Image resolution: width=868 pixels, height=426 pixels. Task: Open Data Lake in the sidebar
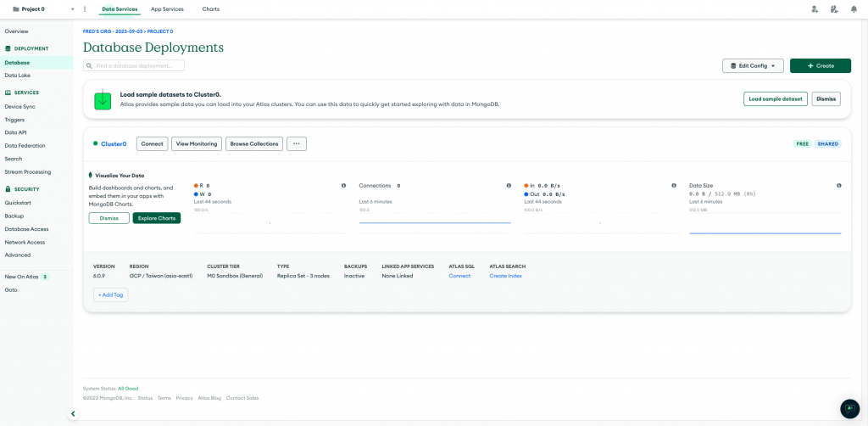pos(18,76)
